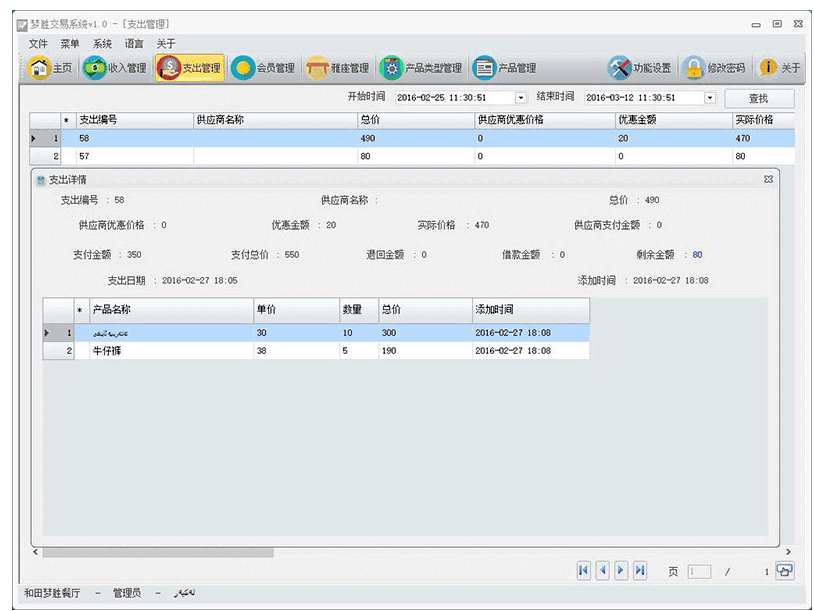Click the 数量 column header
Image resolution: width=814 pixels, height=611 pixels.
click(x=359, y=310)
